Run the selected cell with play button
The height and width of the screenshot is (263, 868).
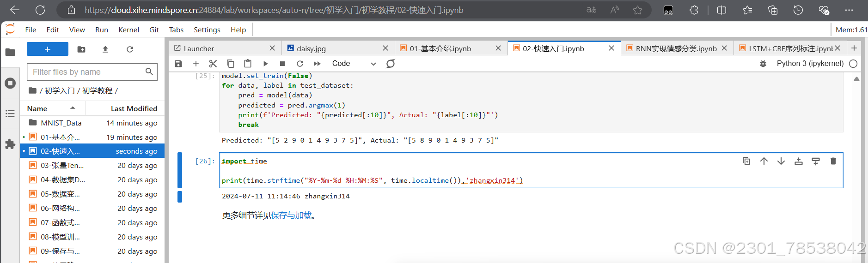tap(265, 64)
